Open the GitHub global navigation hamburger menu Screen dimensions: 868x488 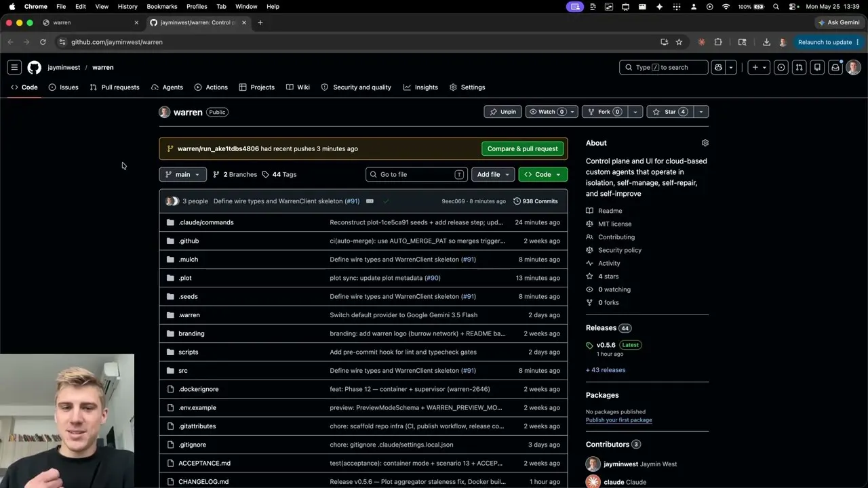click(14, 67)
